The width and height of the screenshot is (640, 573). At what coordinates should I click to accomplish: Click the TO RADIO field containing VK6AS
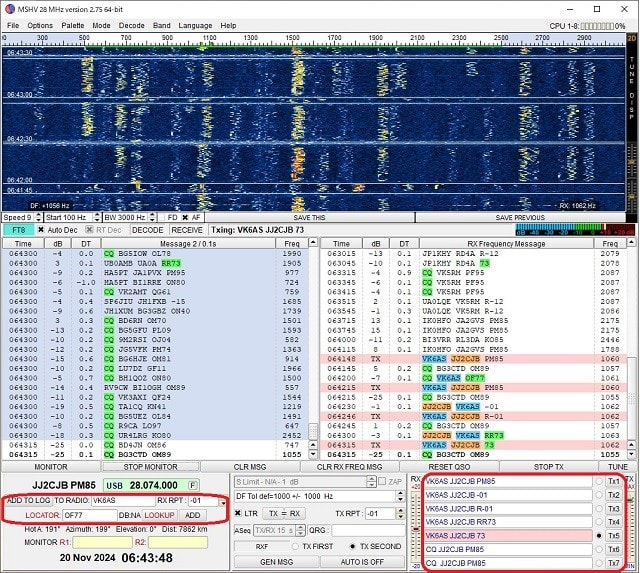[123, 500]
